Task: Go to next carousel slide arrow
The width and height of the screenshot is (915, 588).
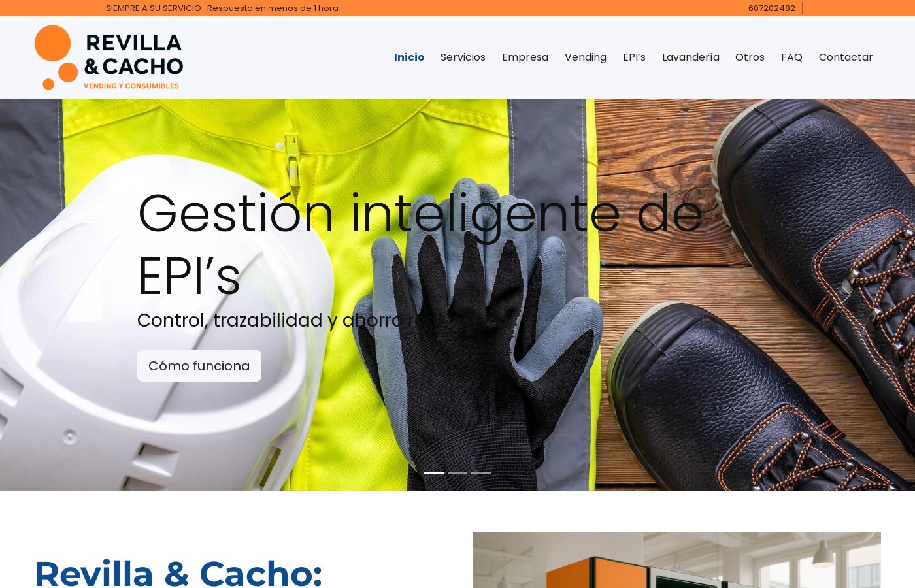Action: click(x=846, y=295)
